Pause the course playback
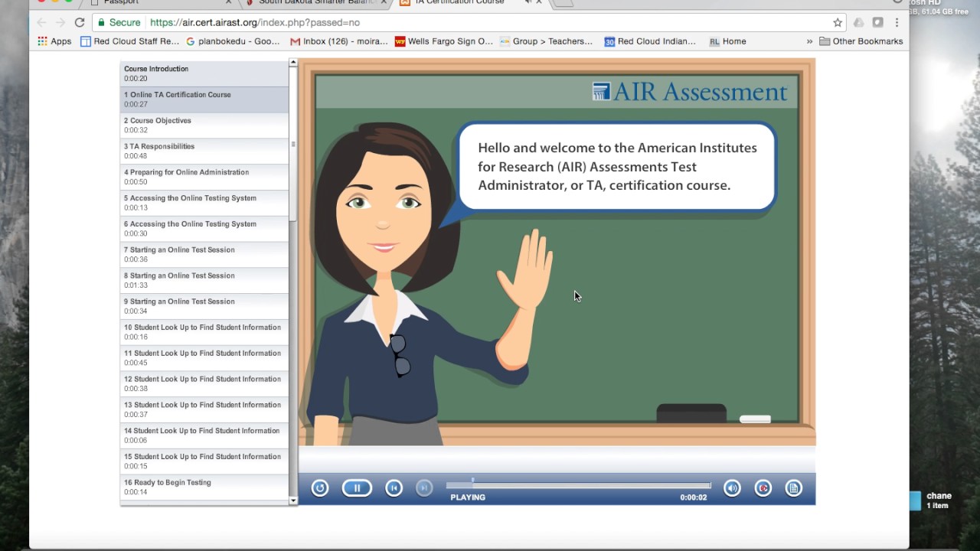 click(357, 488)
